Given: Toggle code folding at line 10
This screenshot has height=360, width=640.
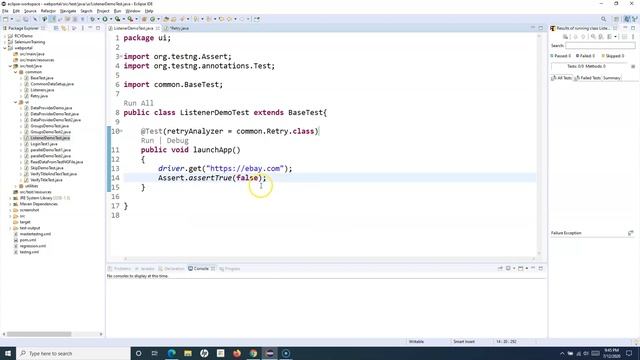Looking at the screenshot, I should click(121, 131).
